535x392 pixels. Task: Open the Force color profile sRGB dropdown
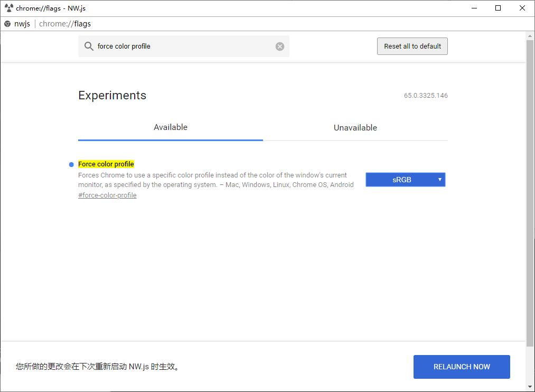[406, 180]
